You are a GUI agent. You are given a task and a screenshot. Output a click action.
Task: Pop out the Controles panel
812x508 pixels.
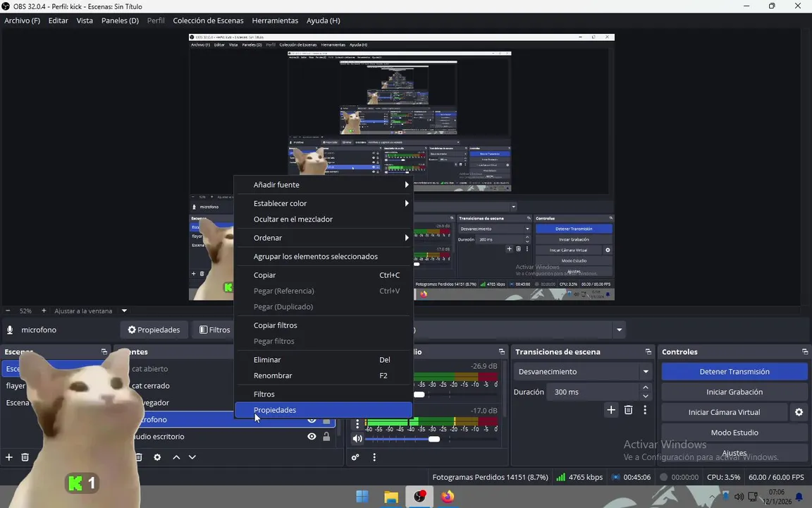click(805, 351)
